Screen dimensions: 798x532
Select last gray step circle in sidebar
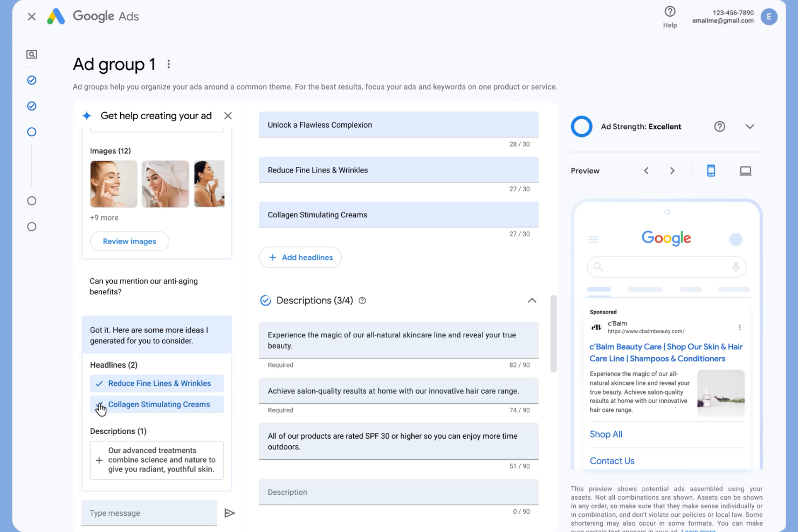[32, 227]
